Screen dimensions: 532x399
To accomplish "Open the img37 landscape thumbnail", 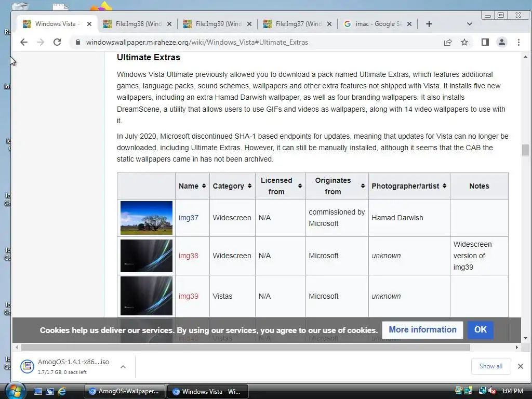I will [146, 218].
